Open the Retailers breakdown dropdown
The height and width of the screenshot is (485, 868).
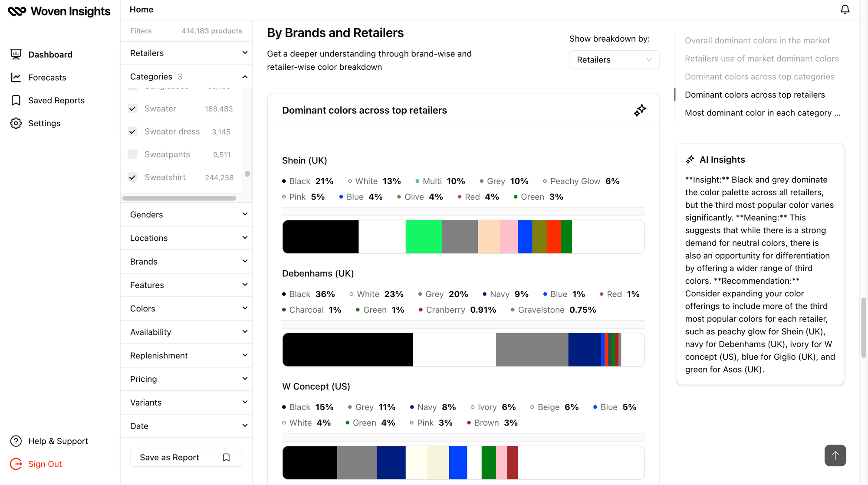[x=614, y=59]
